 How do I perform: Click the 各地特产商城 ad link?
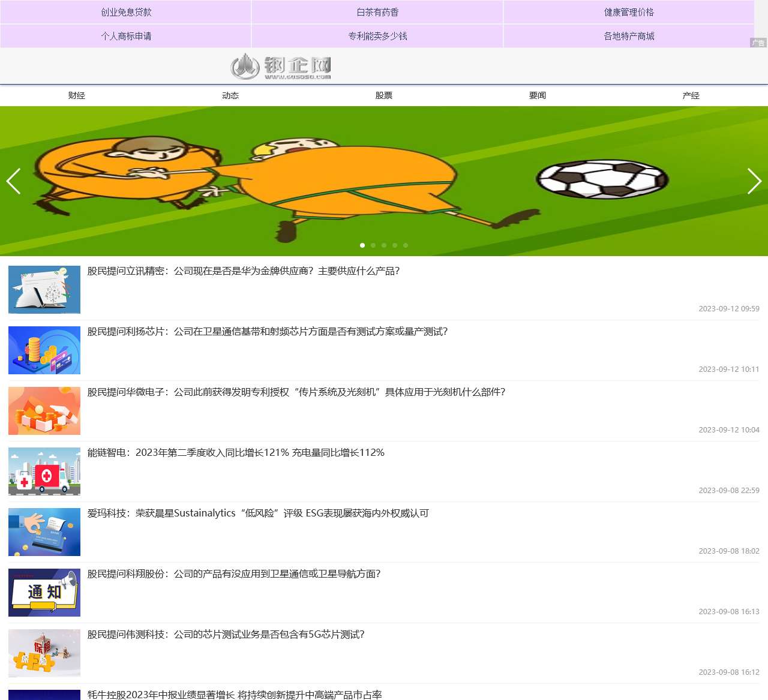click(629, 36)
